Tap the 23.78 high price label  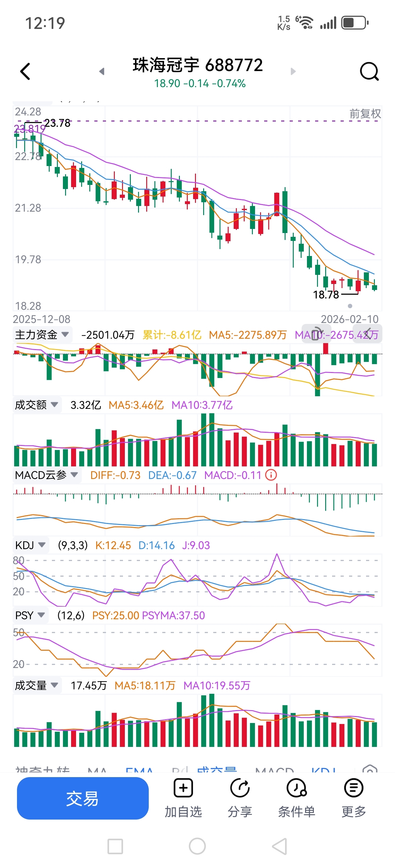[x=57, y=123]
